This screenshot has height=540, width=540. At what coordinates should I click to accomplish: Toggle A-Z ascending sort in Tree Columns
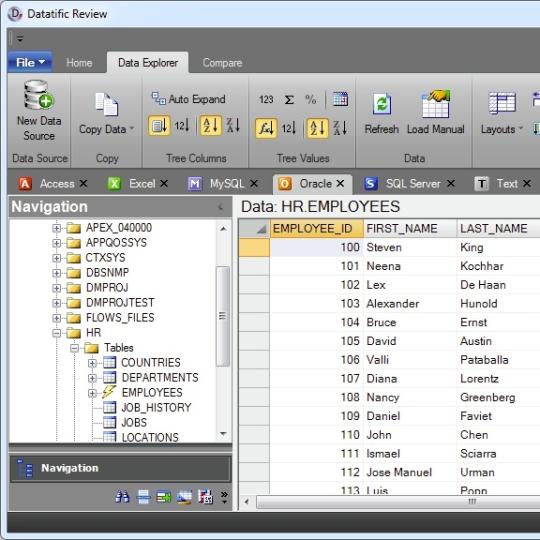tap(210, 125)
